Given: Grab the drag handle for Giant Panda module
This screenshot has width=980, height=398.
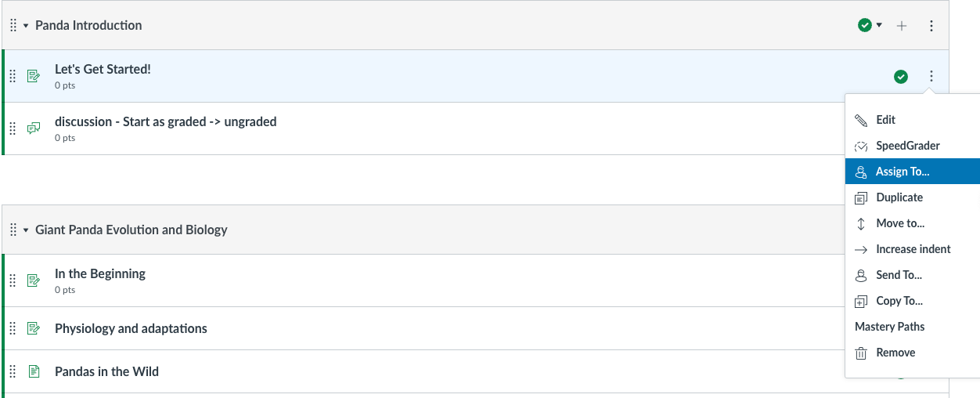Looking at the screenshot, I should click(x=13, y=230).
